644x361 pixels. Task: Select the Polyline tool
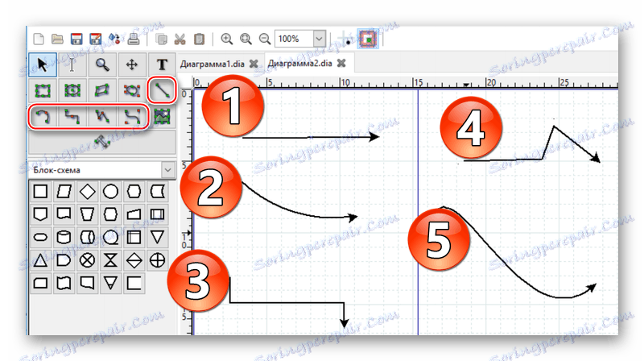[102, 117]
